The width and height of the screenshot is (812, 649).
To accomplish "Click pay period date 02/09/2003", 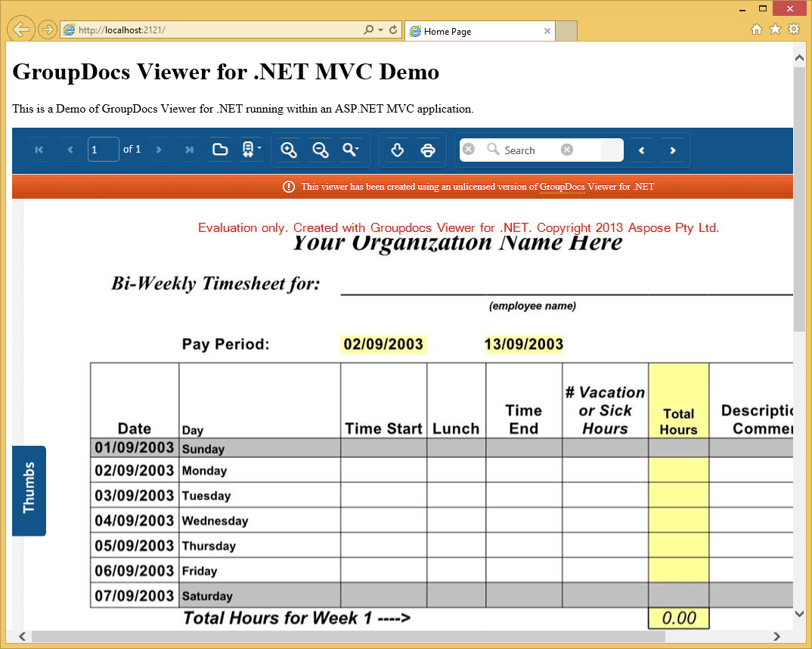I will click(x=383, y=345).
